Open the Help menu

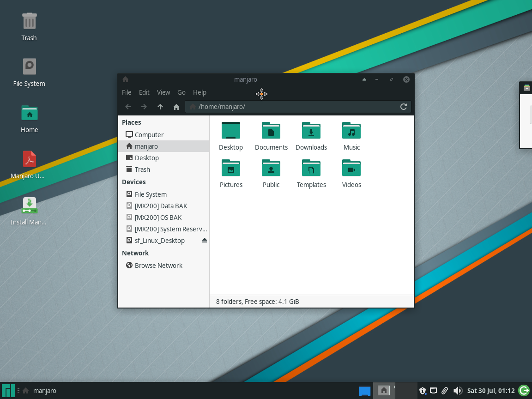(x=199, y=92)
